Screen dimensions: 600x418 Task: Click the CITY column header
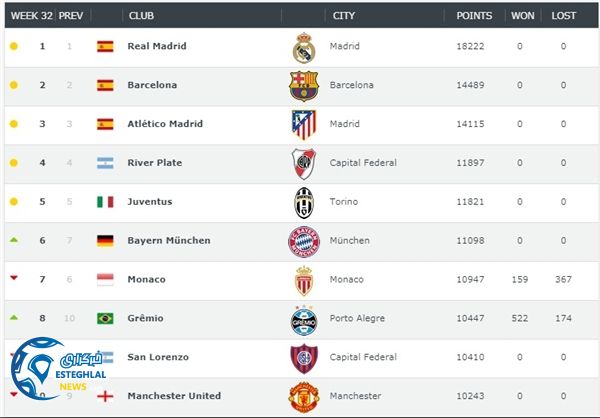344,16
